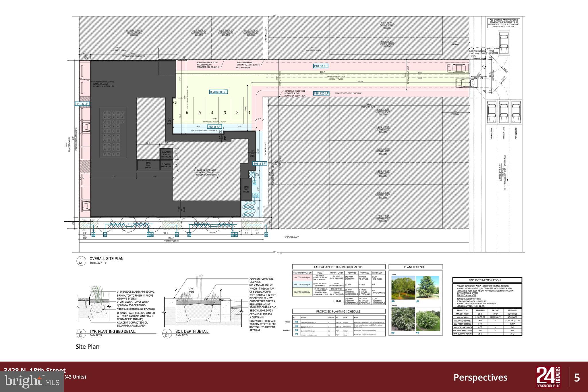588x392 pixels.
Task: Click the yellow Section 14-803 (5)e cell
Action: tap(302, 292)
